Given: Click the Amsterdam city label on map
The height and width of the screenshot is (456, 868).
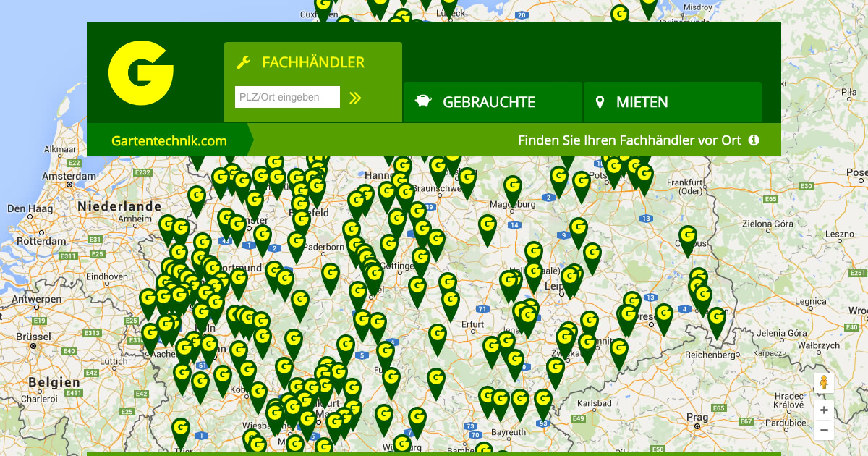Looking at the screenshot, I should pos(69,176).
